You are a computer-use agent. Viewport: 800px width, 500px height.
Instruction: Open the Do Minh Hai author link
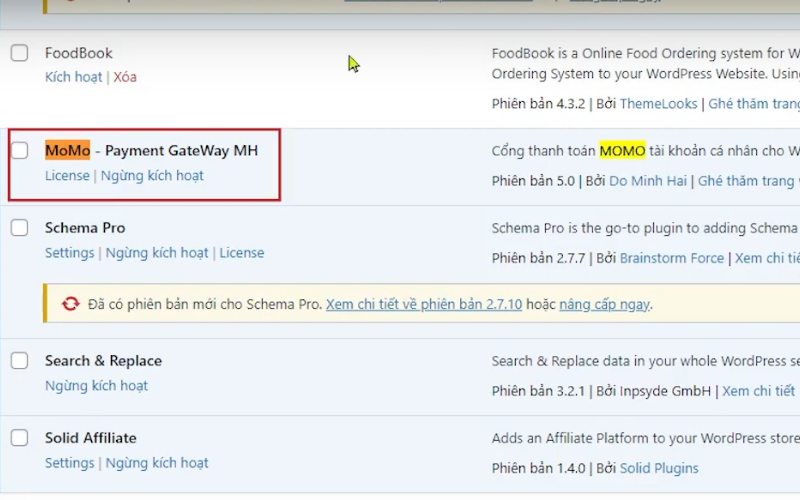648,181
